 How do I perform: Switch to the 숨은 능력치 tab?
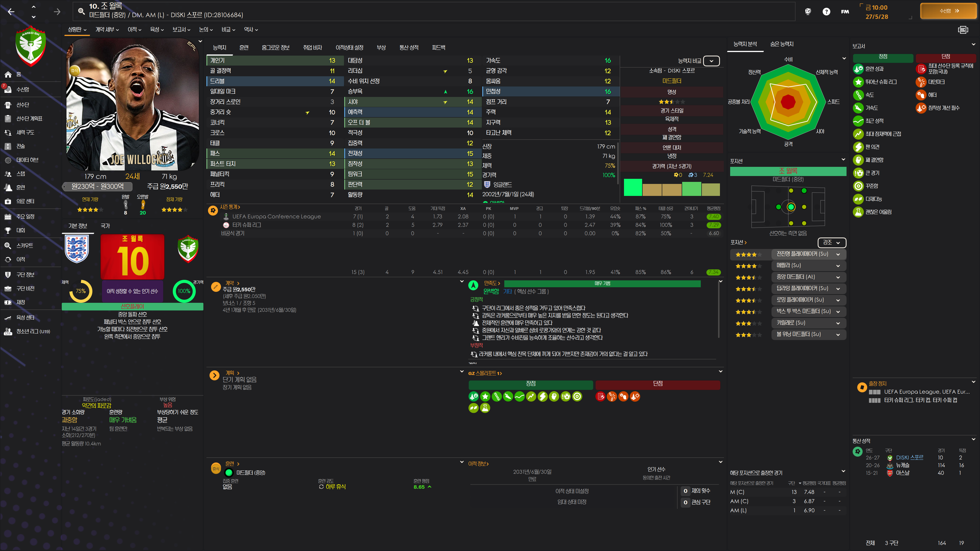781,44
